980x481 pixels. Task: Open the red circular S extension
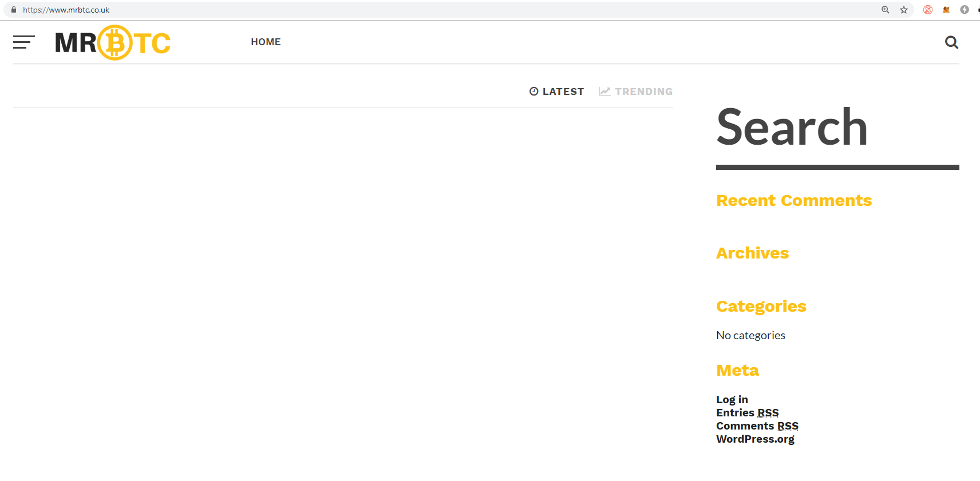pyautogui.click(x=928, y=10)
